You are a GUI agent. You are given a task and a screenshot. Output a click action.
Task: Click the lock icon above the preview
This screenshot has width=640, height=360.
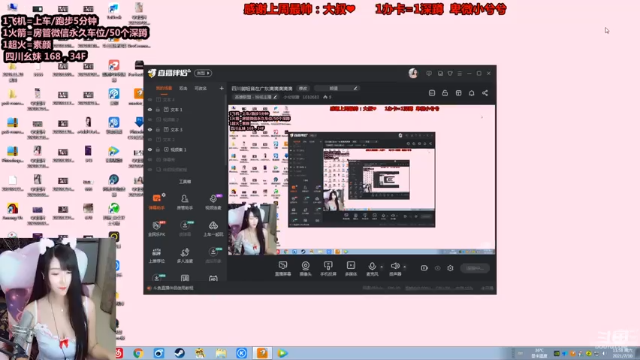coord(445,93)
